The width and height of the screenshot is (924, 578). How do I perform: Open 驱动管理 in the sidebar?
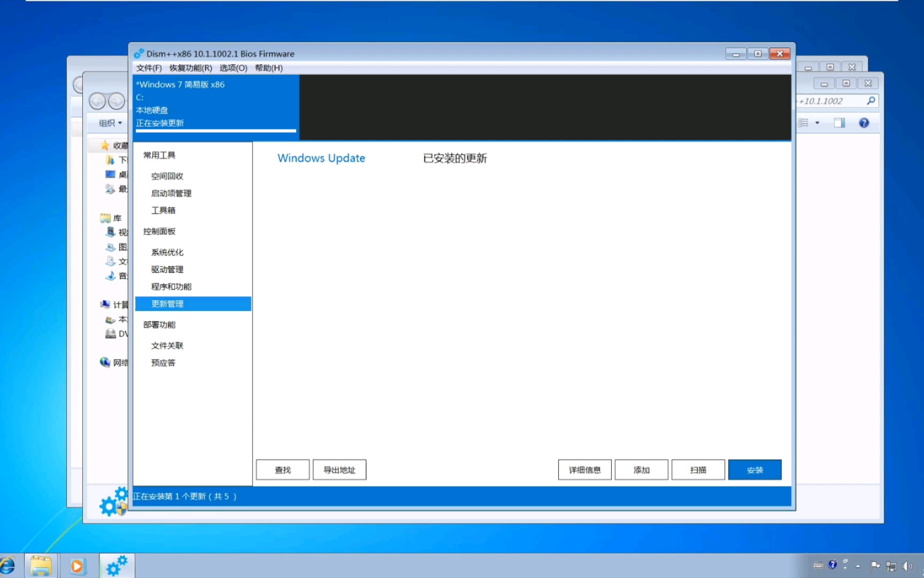(167, 269)
